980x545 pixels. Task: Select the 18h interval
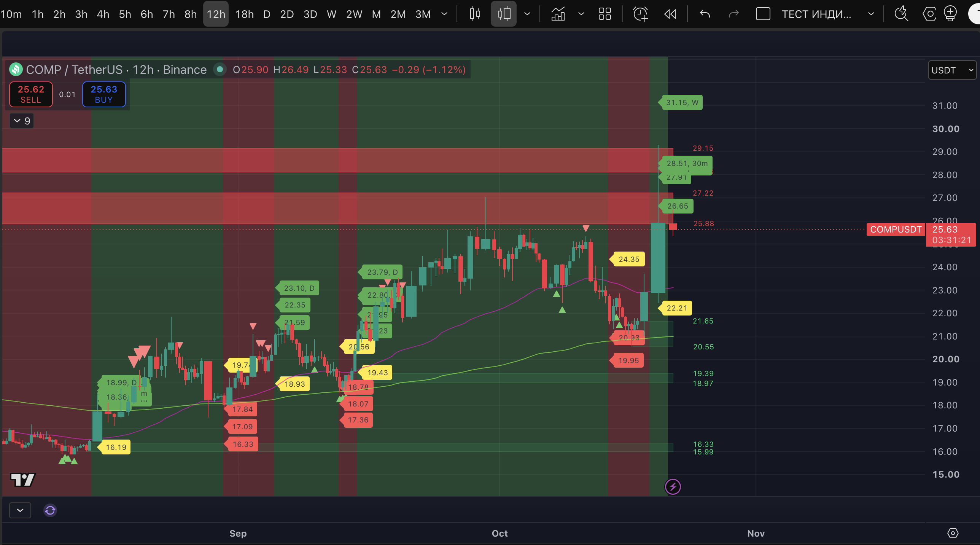244,14
